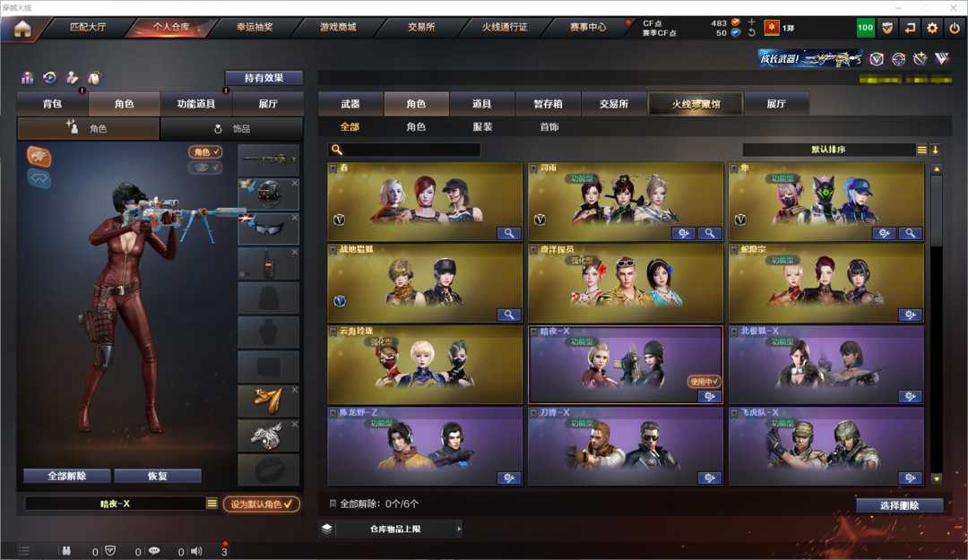The width and height of the screenshot is (968, 560).
Task: Expand 仓库物品上限 arrow
Action: click(x=459, y=529)
